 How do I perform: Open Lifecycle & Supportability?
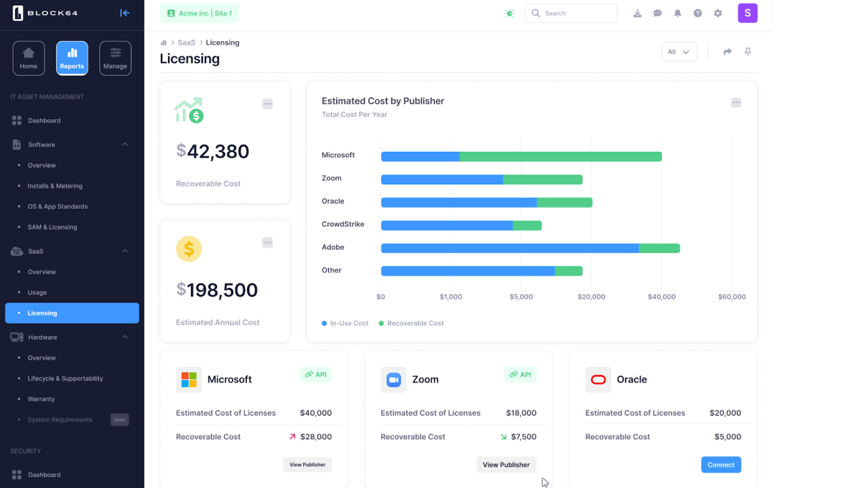click(65, 378)
